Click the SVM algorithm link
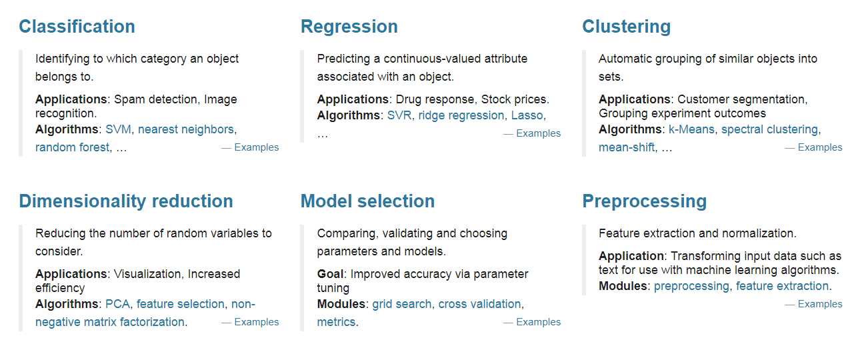The width and height of the screenshot is (868, 346). pyautogui.click(x=118, y=129)
